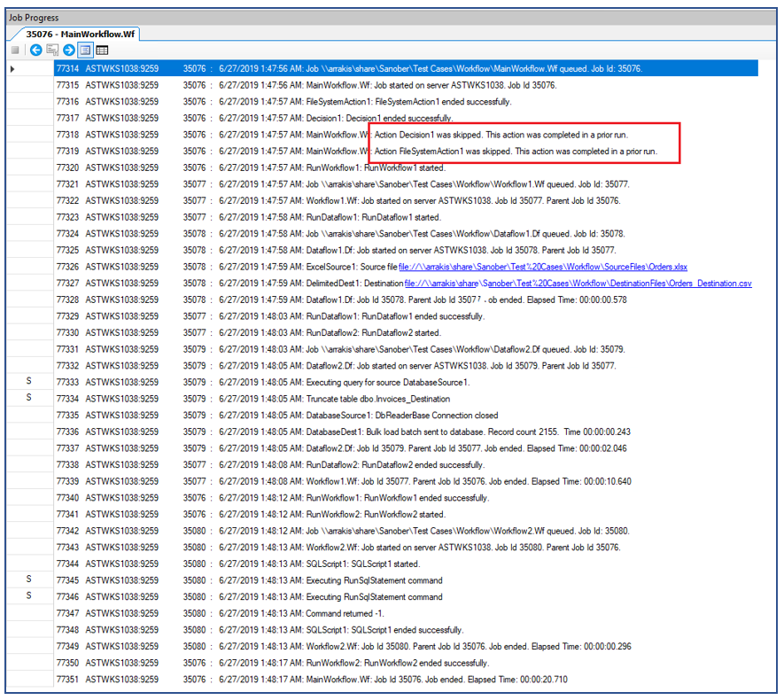Click the S marker on row 77333

click(x=28, y=382)
